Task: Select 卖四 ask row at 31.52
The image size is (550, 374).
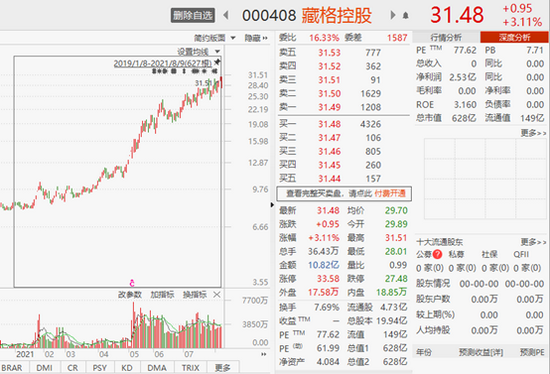Action: (344, 66)
